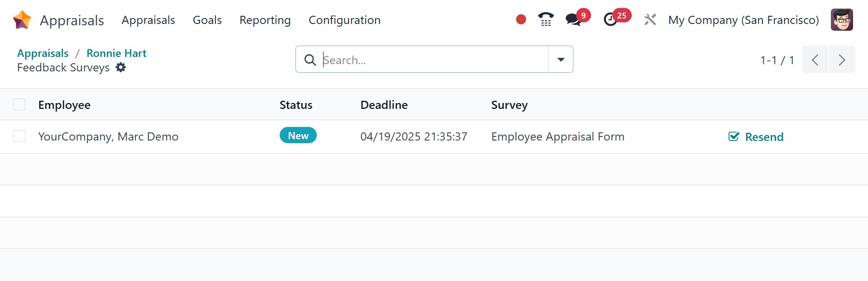Click the Appraisals app star logo

[22, 20]
